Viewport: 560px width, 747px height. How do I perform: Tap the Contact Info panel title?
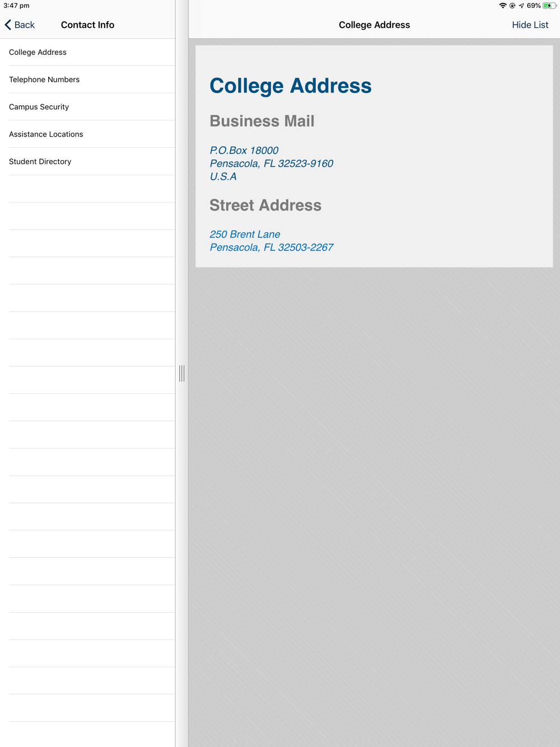(87, 25)
